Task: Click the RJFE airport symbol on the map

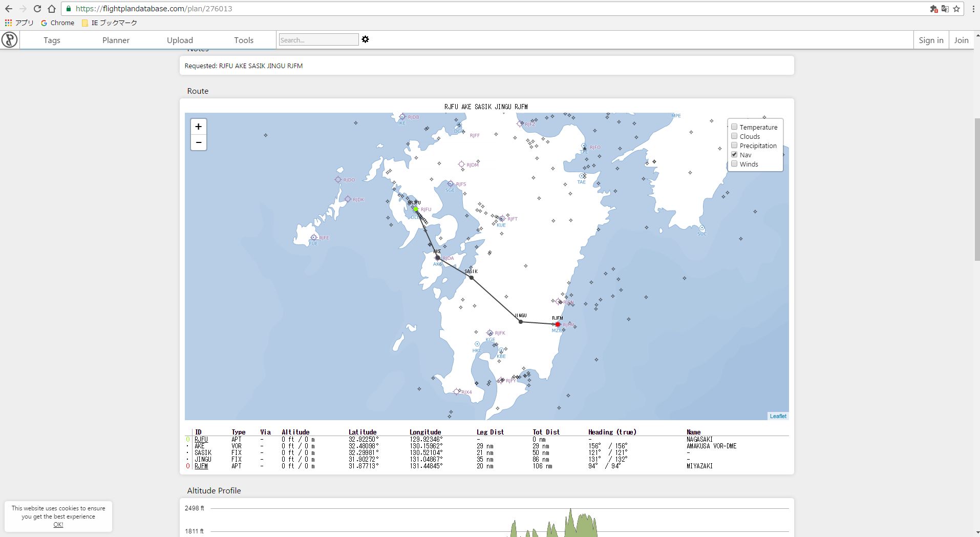Action: [314, 238]
